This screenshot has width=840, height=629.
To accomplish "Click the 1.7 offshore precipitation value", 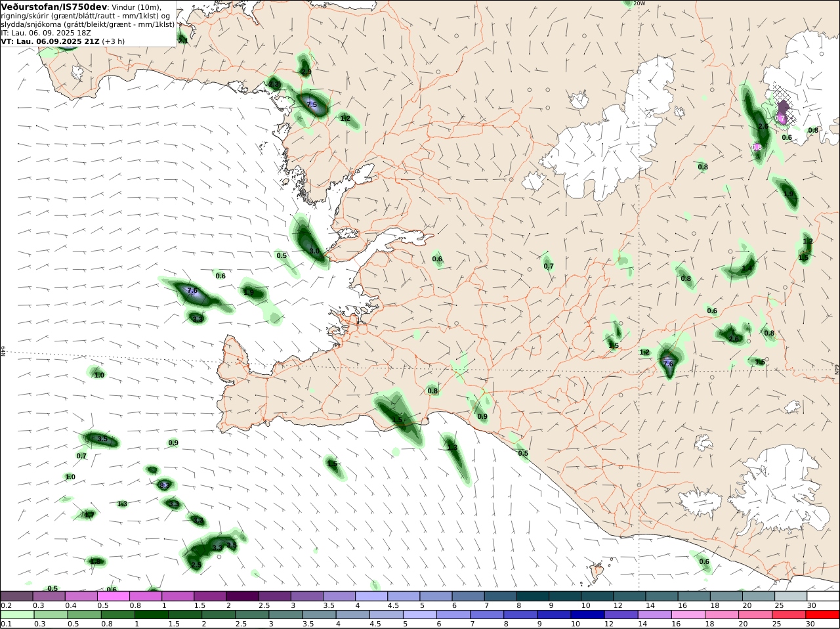I will 89,515.
